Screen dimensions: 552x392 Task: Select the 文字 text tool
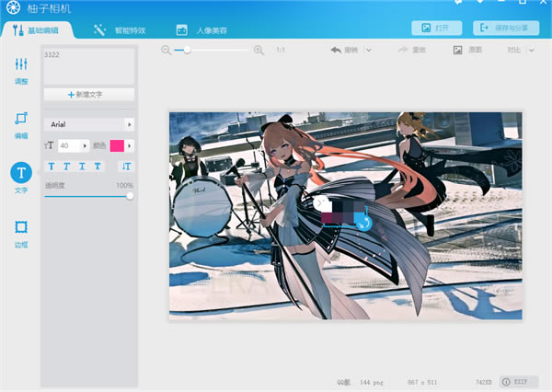pos(21,178)
